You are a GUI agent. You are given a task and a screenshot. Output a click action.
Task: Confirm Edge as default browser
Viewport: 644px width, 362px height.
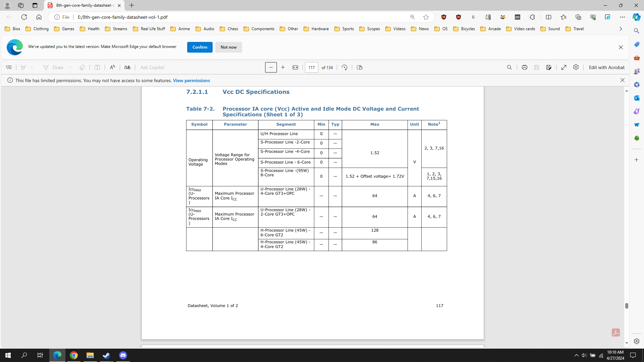click(200, 47)
